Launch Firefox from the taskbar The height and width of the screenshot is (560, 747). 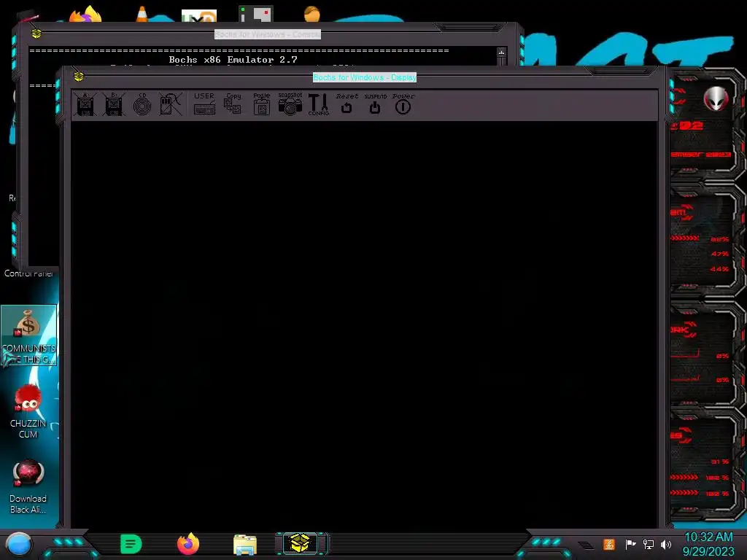tap(188, 544)
